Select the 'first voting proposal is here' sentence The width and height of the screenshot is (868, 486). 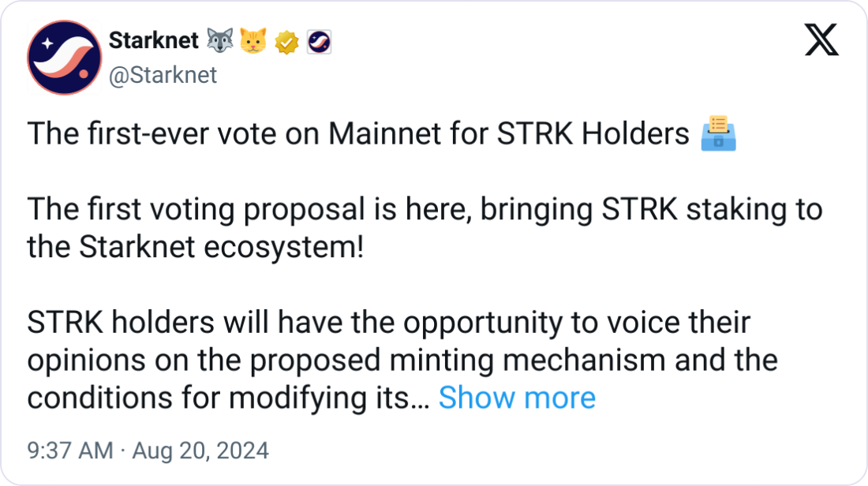249,209
